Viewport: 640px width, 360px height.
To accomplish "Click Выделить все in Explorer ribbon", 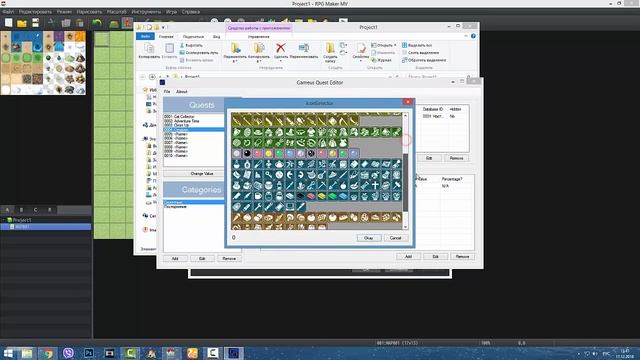I will 416,45.
